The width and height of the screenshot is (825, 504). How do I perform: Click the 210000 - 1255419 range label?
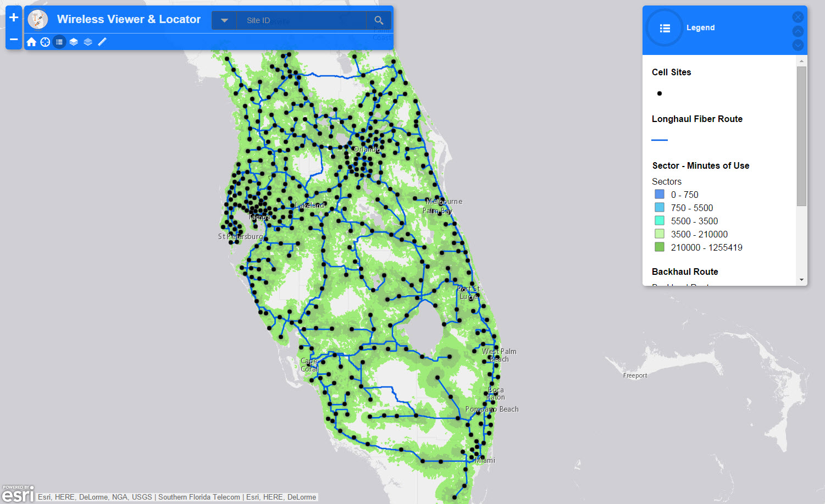pyautogui.click(x=707, y=247)
